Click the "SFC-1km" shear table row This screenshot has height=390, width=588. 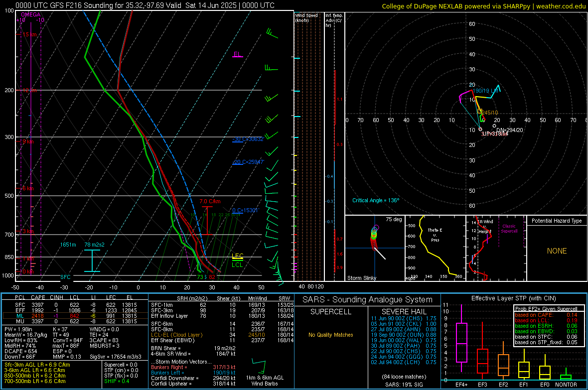pyautogui.click(x=222, y=305)
